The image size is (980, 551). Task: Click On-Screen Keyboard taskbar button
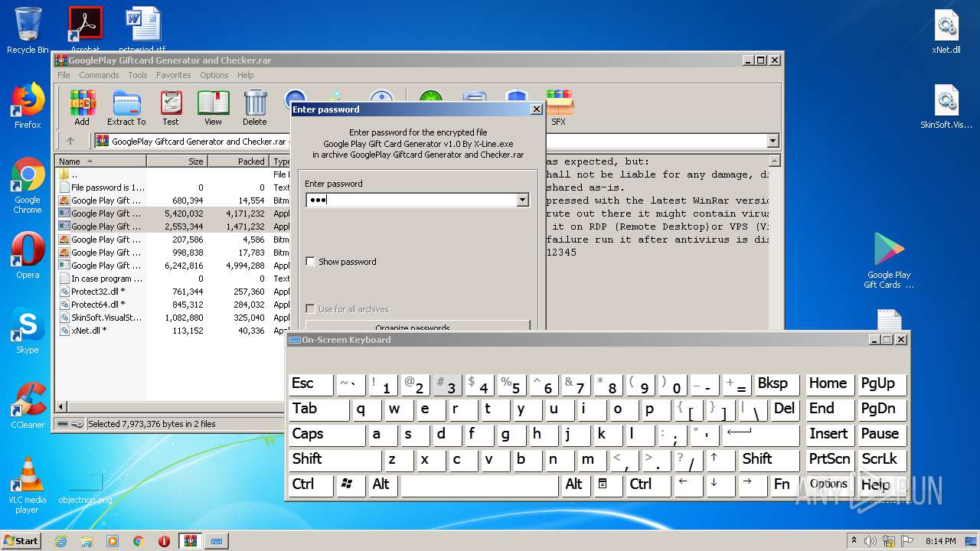(217, 541)
